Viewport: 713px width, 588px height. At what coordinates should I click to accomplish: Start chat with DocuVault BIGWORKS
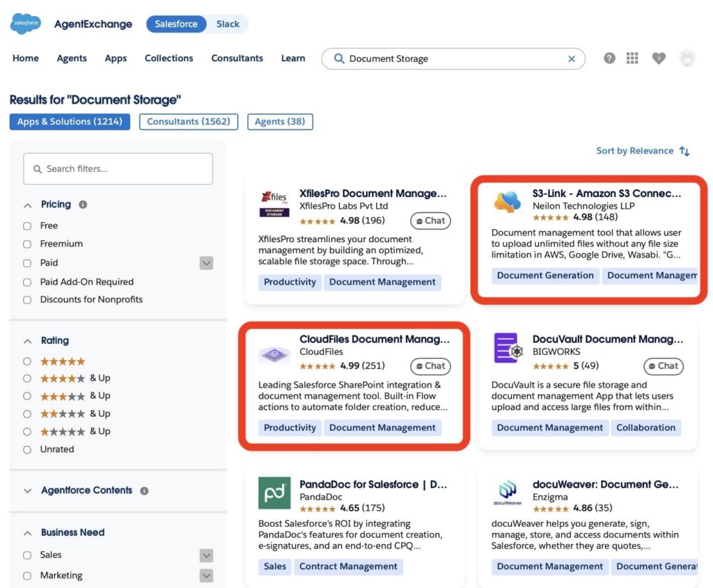point(663,366)
